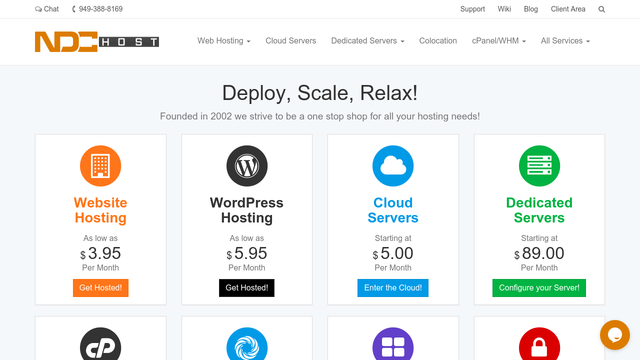640x360 pixels.
Task: Click the orange Website Hosting building icon
Action: tap(100, 166)
